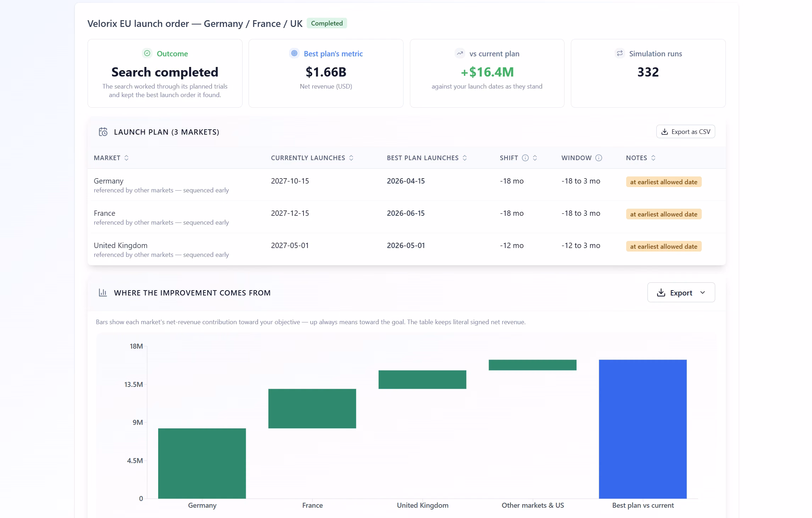Click the Launch Plan calendar icon
This screenshot has width=812, height=518.
[103, 132]
